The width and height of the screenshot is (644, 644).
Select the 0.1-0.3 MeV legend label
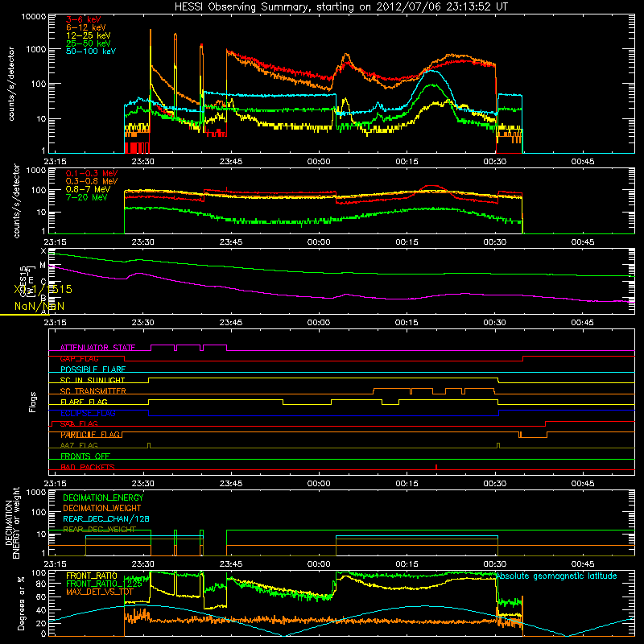[x=92, y=173]
